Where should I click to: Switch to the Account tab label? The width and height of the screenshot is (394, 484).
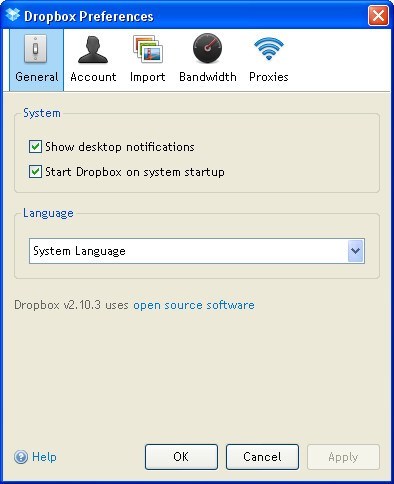(93, 77)
